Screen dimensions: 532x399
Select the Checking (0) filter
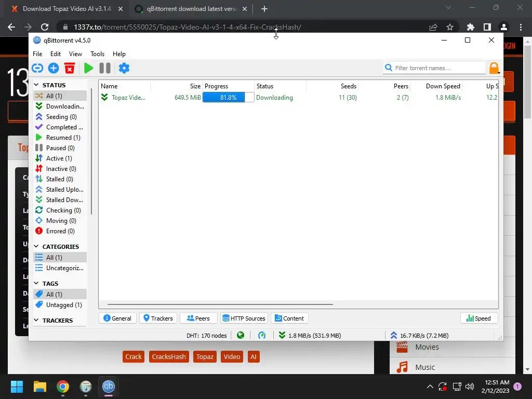[60, 210]
